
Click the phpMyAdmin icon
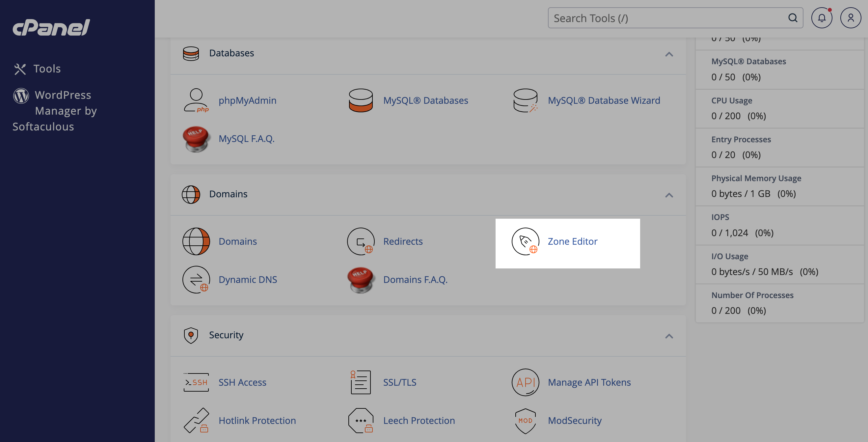coord(196,100)
